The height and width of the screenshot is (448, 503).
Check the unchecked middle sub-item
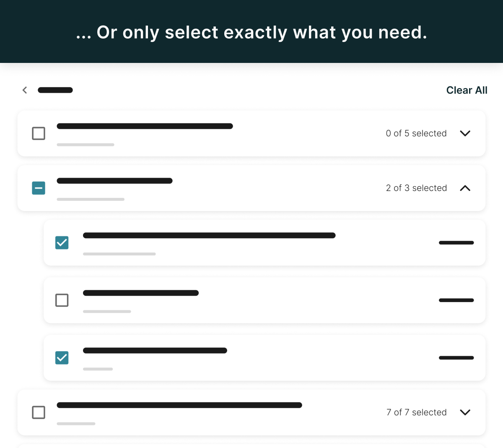(62, 300)
